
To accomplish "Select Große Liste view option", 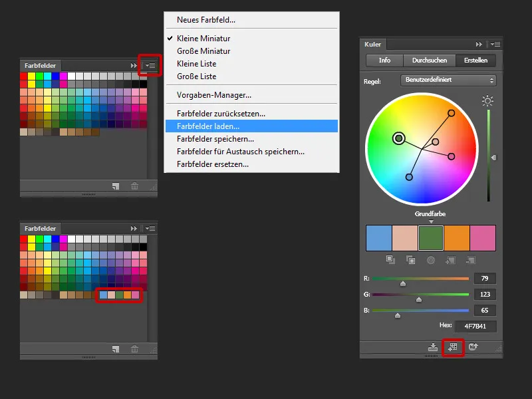I will [196, 76].
